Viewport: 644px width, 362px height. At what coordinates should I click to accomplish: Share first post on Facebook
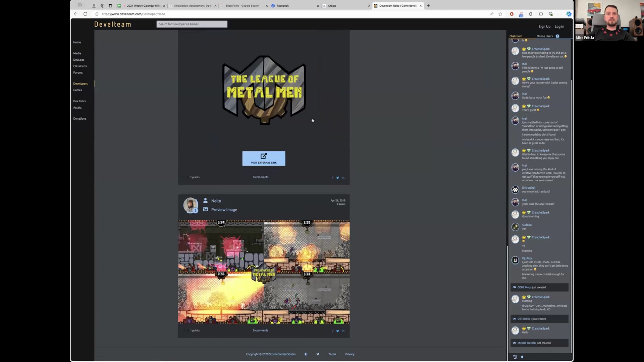(333, 178)
